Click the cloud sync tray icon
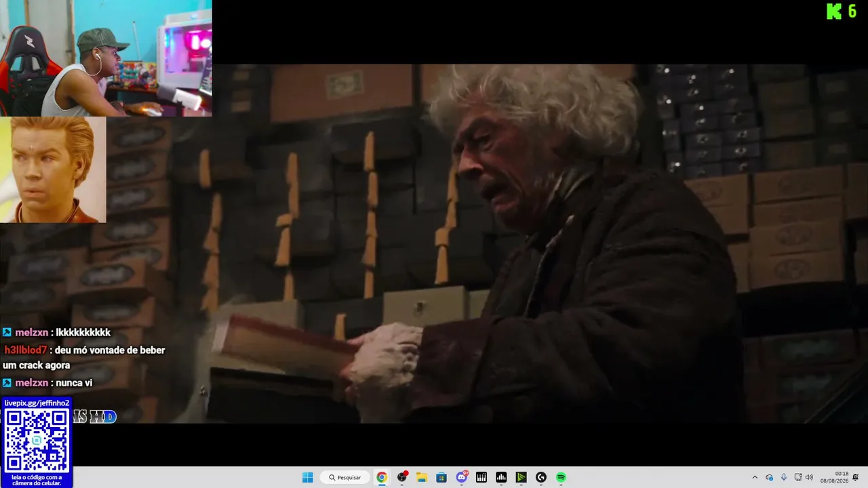 [769, 477]
